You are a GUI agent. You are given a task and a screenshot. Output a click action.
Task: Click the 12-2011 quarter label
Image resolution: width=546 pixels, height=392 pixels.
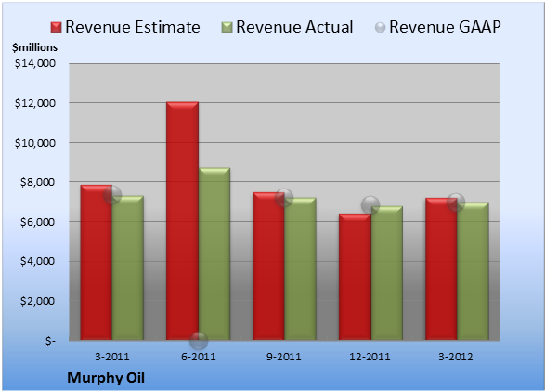point(370,357)
